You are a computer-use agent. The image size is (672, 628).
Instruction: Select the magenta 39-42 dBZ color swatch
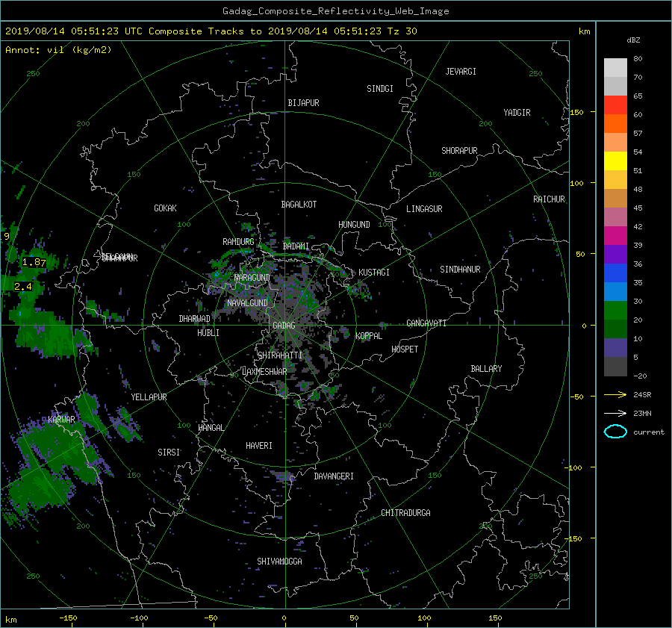click(615, 236)
